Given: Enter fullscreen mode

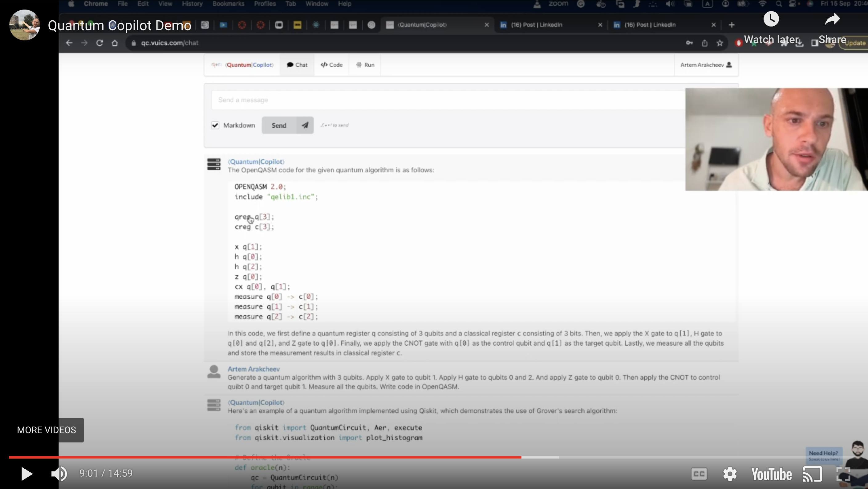Looking at the screenshot, I should point(843,474).
